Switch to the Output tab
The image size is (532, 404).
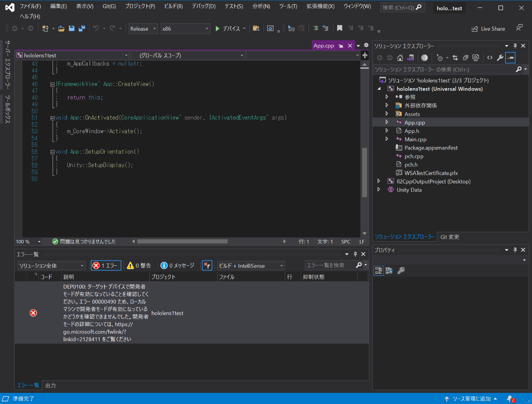tap(51, 385)
